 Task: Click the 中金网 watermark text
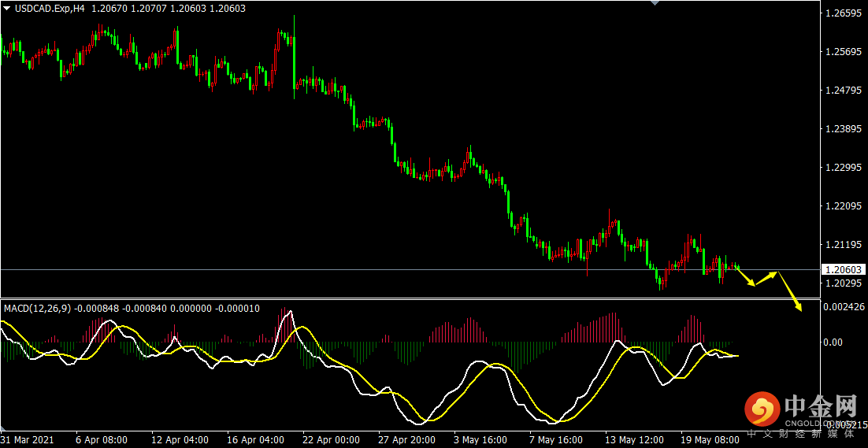pos(821,408)
